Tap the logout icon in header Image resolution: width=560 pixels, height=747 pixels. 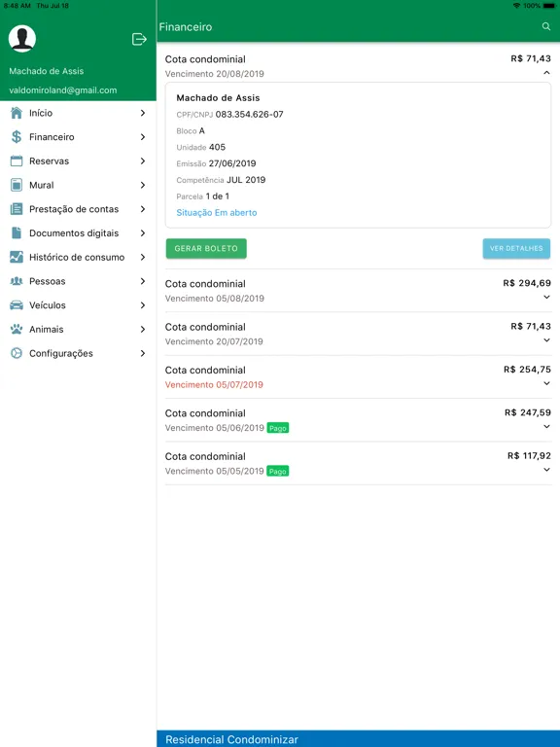pos(139,39)
